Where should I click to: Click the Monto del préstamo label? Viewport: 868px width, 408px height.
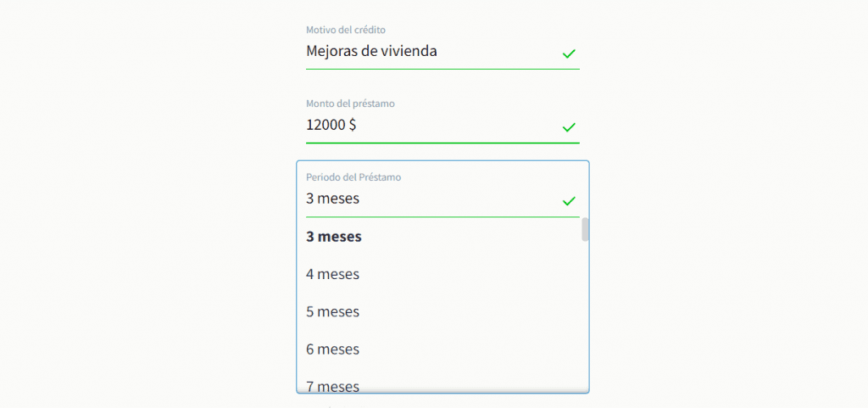point(350,103)
